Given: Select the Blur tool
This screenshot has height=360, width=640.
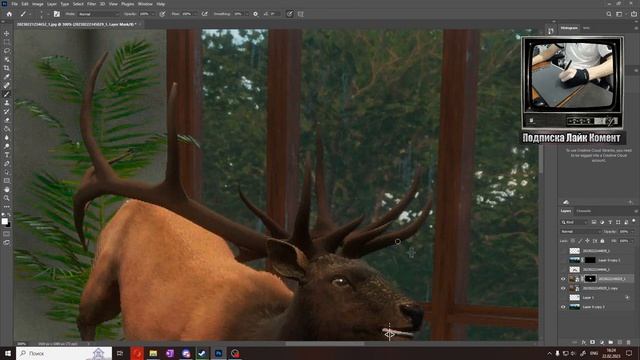Looking at the screenshot, I should pyautogui.click(x=7, y=138).
